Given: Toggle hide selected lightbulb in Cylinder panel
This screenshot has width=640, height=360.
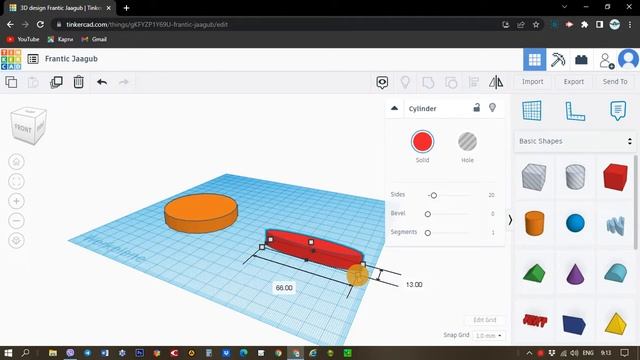Looking at the screenshot, I should pyautogui.click(x=492, y=108).
